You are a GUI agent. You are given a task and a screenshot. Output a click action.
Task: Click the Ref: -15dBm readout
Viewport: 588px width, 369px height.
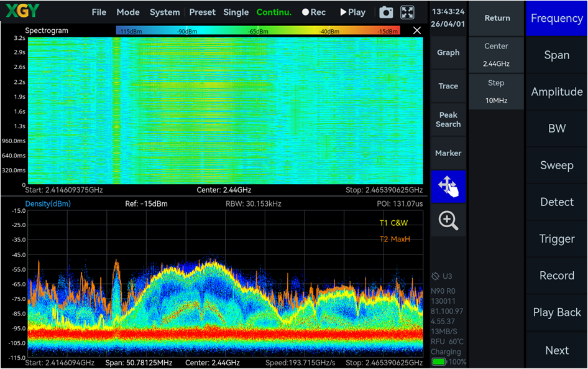[x=146, y=204]
